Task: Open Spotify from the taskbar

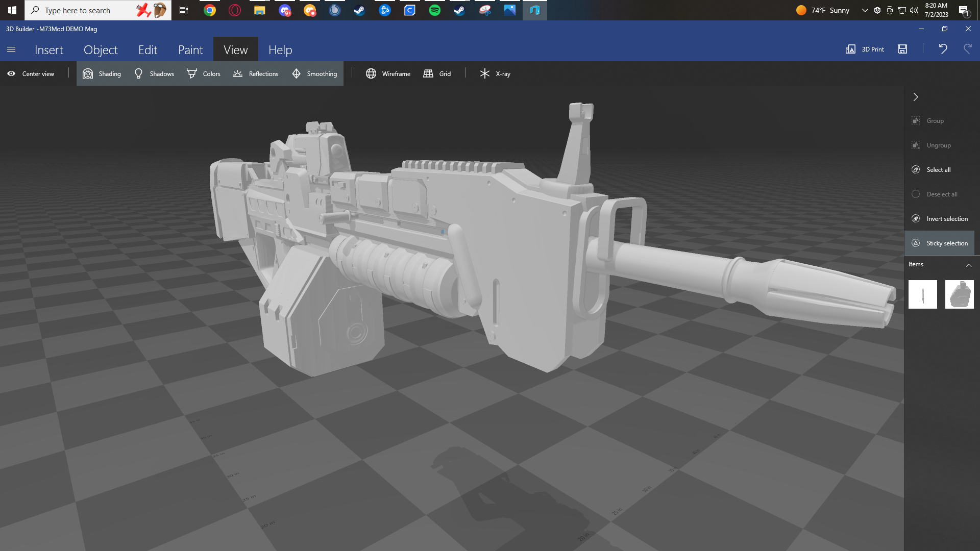Action: pos(435,10)
